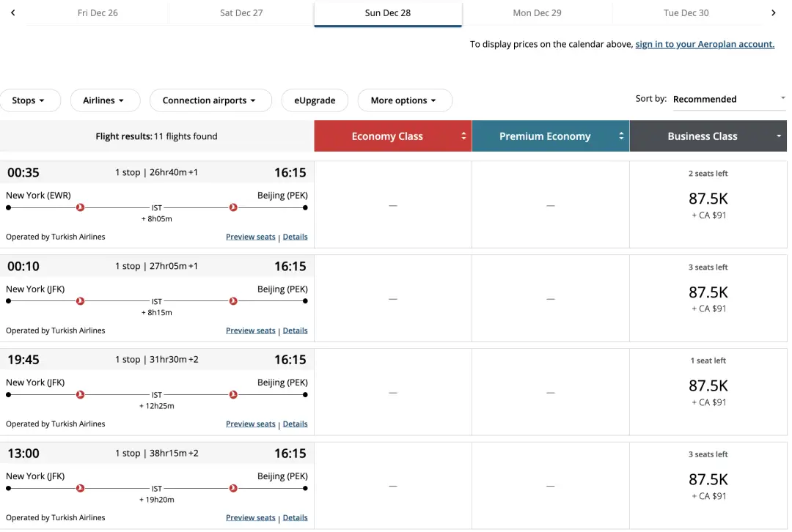This screenshot has height=532, width=792.
Task: Open the Stops filter dropdown
Action: [29, 100]
